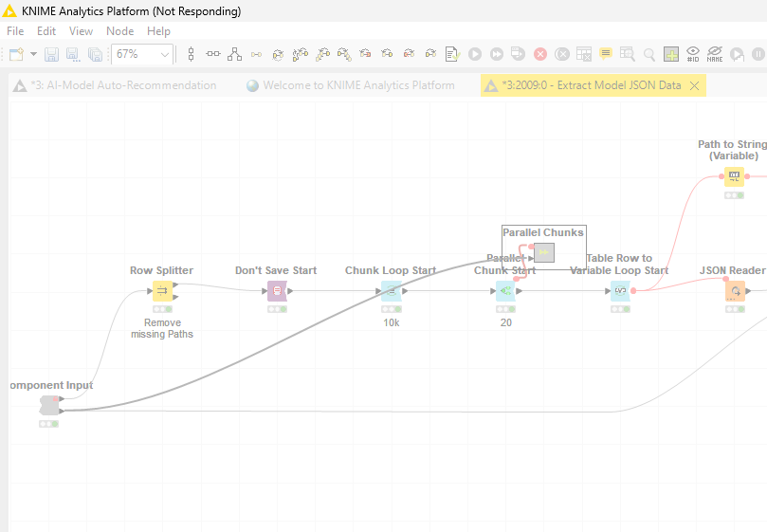Image resolution: width=767 pixels, height=532 pixels.
Task: Toggle node #ID visibility eye icon
Action: (x=693, y=54)
